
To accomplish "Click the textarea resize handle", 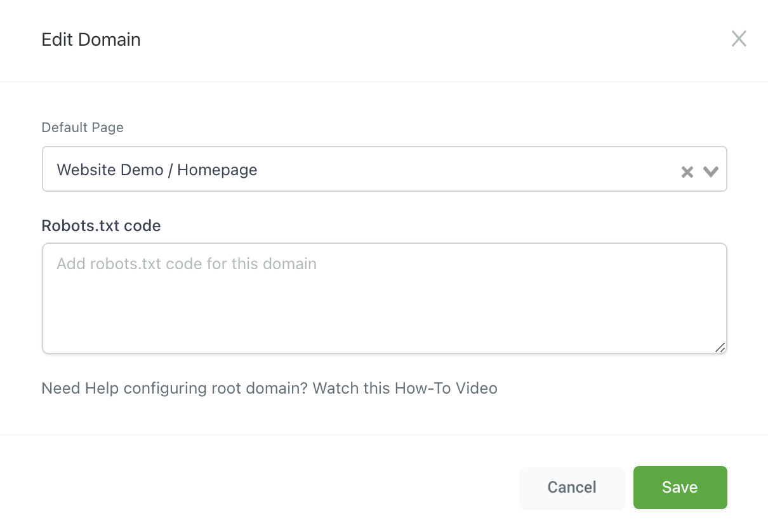I will click(x=720, y=348).
